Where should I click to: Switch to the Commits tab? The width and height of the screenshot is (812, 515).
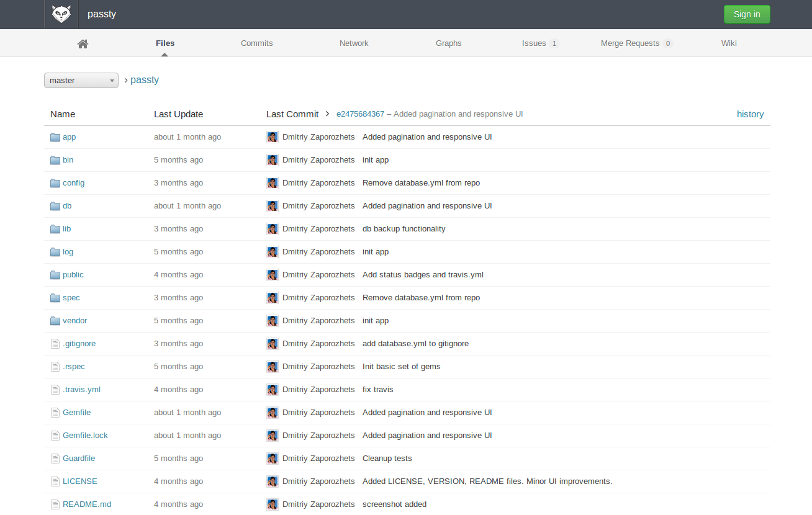tap(256, 43)
